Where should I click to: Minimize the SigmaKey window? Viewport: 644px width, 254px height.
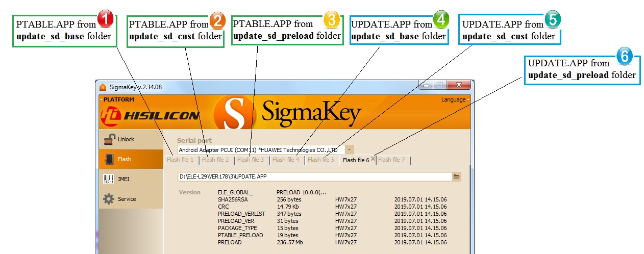coord(426,86)
